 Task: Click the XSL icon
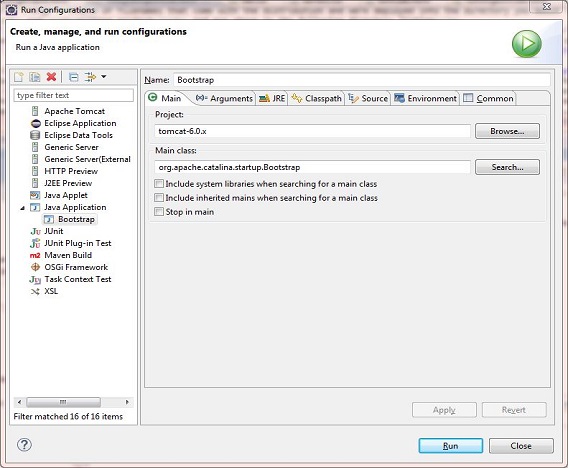click(x=35, y=291)
